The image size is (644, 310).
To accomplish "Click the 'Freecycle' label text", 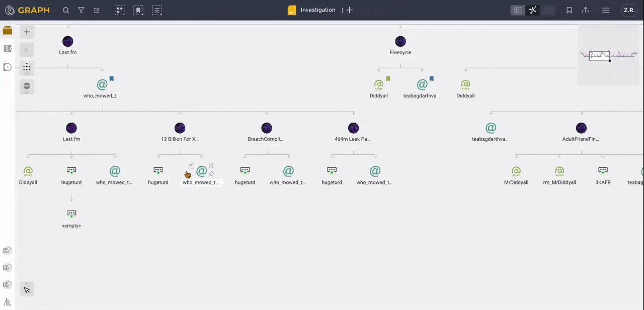I will coord(400,52).
